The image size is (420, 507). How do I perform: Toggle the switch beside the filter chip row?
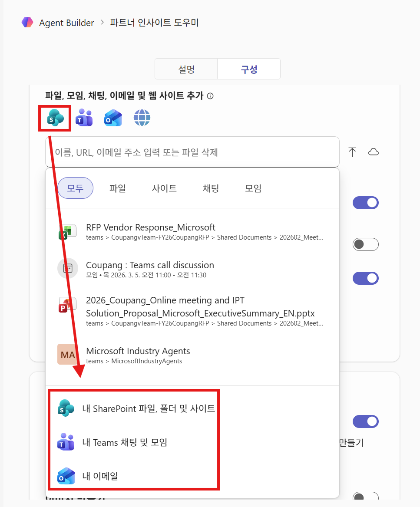pos(366,203)
